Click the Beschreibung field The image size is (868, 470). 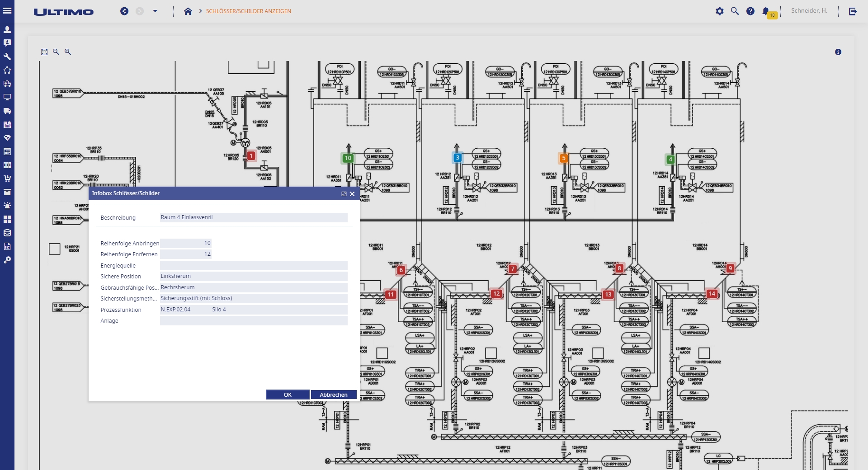pyautogui.click(x=254, y=217)
